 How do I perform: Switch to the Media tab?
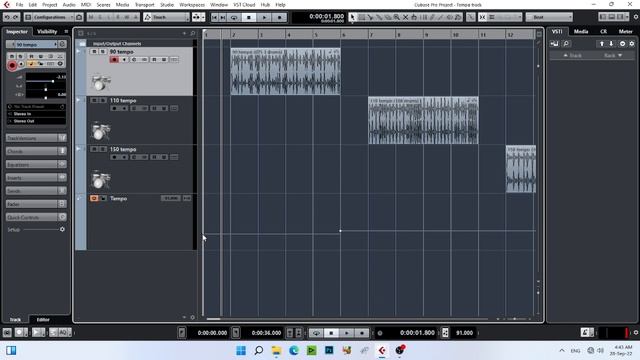coord(581,31)
